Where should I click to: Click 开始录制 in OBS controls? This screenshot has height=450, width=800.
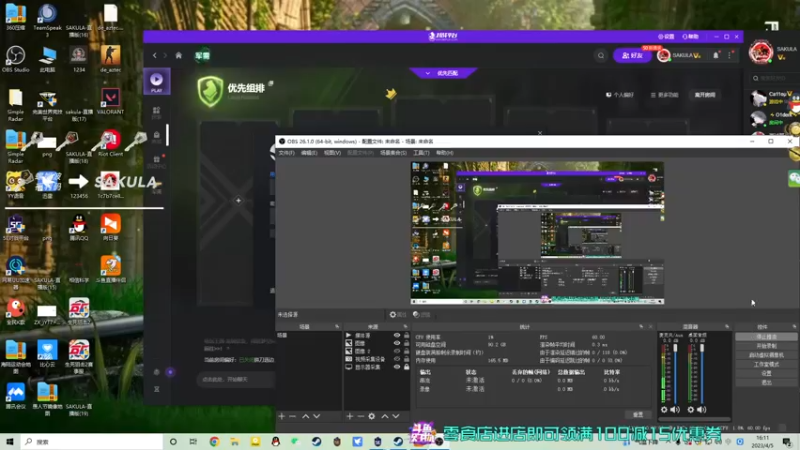(766, 346)
